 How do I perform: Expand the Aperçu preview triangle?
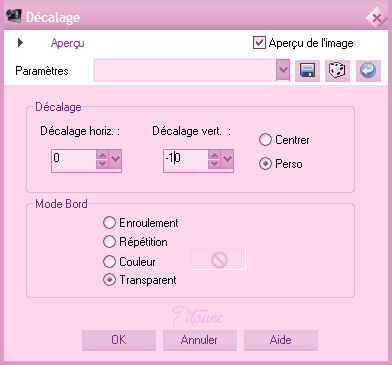pyautogui.click(x=20, y=43)
